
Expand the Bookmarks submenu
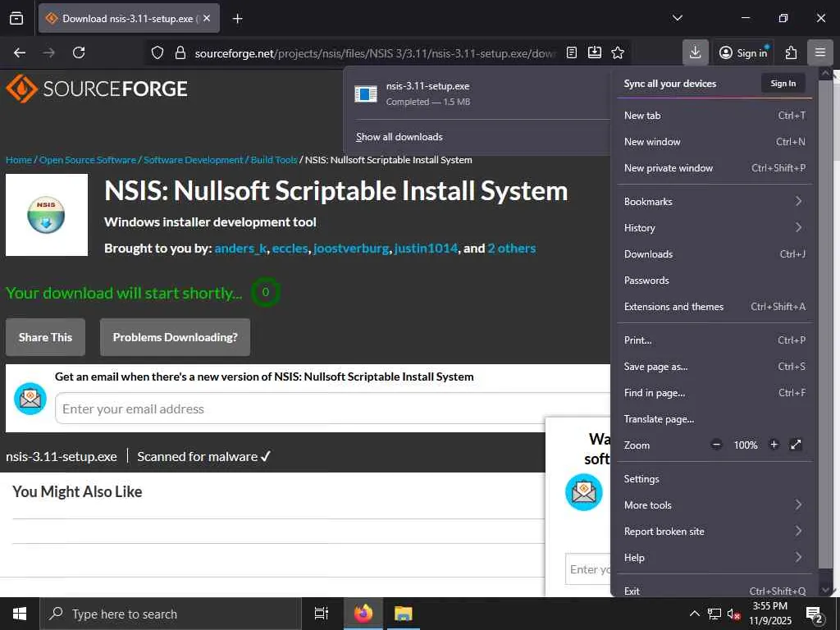(x=714, y=202)
